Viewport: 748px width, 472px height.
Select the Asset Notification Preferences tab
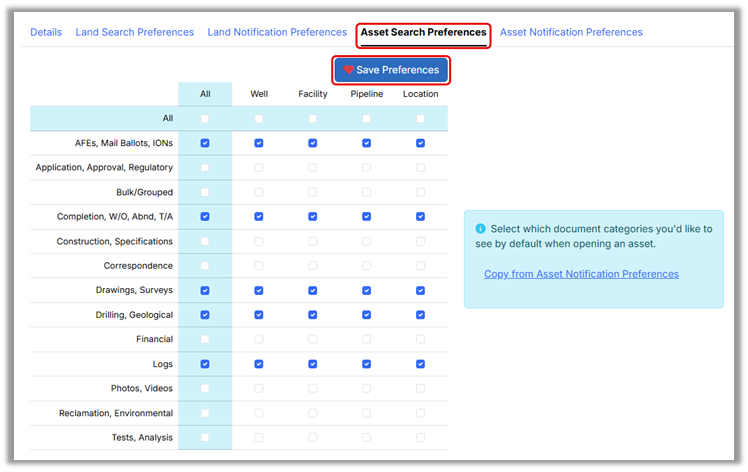[x=571, y=32]
